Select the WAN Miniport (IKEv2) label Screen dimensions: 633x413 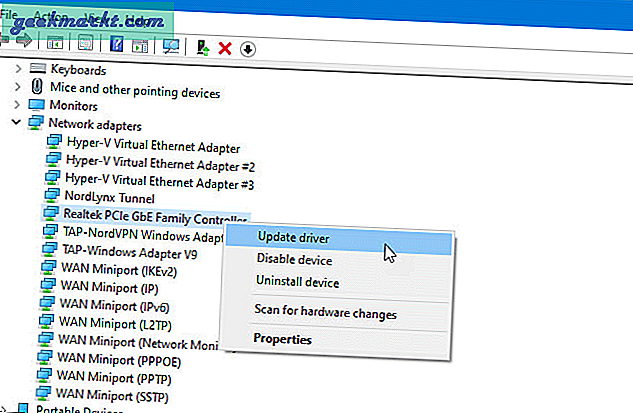119,269
